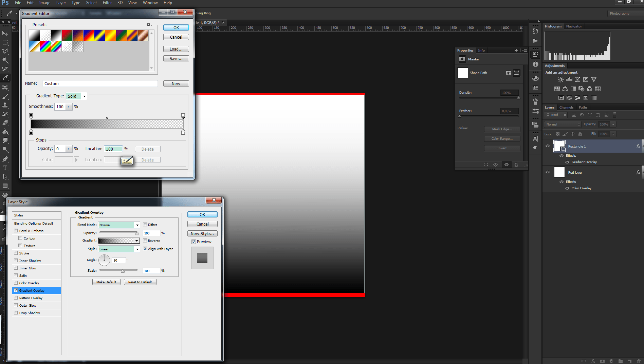The height and width of the screenshot is (364, 644).
Task: Enable the Drop Shadow checkbox
Action: [16, 313]
